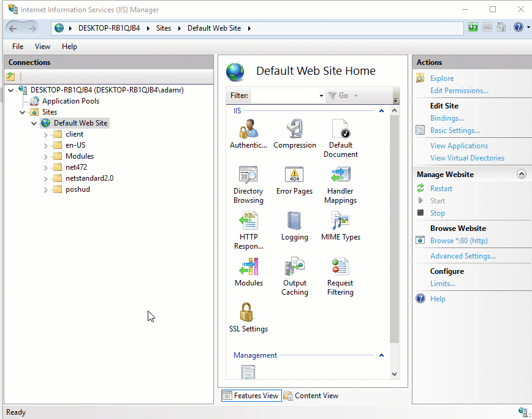Viewport: 532px width, 419px height.
Task: Click the Help link in Actions pane
Action: pos(438,299)
